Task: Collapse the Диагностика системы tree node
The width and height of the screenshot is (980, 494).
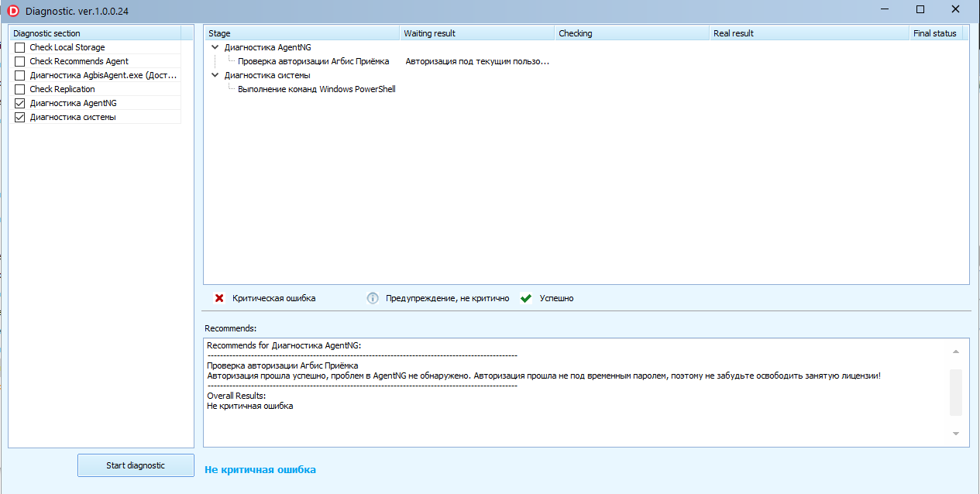Action: (215, 74)
